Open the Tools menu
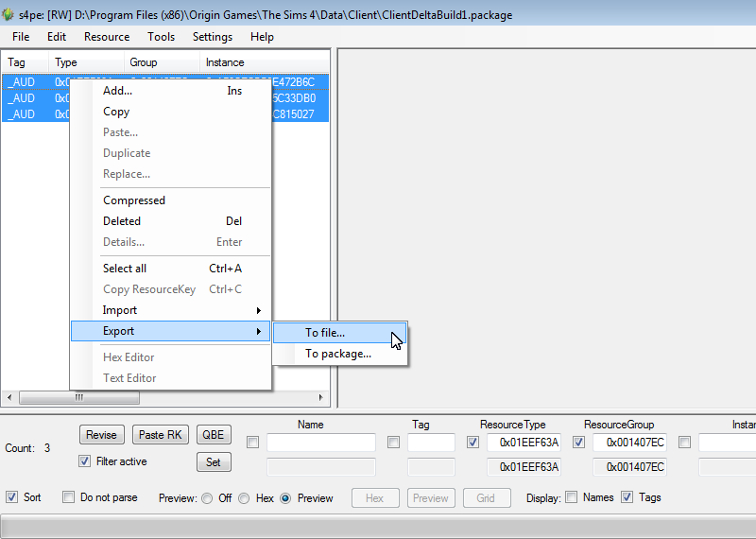756x539 pixels. (161, 37)
